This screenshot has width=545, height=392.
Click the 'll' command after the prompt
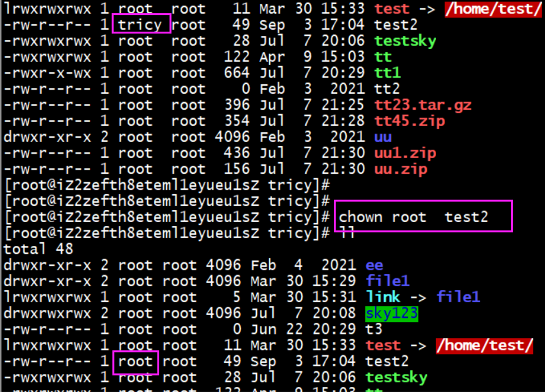click(347, 233)
